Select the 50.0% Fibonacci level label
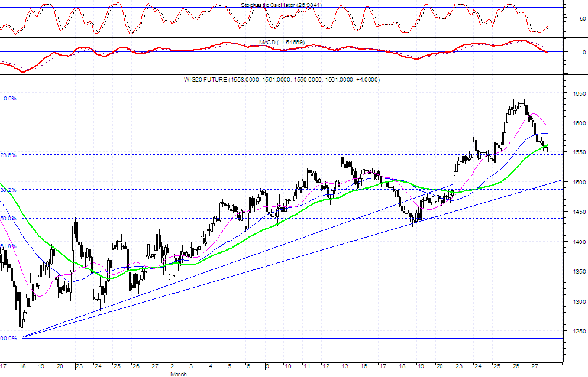 [x=8, y=219]
